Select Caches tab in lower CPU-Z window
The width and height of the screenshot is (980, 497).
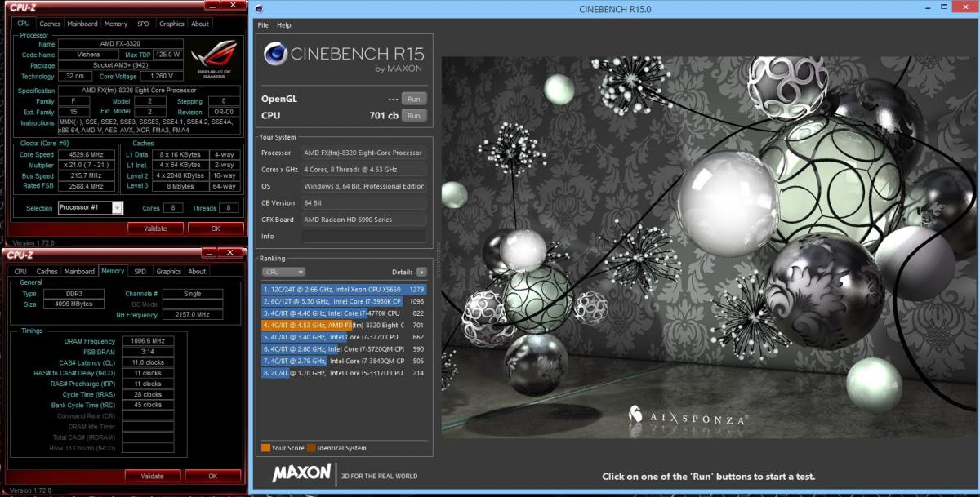(47, 272)
